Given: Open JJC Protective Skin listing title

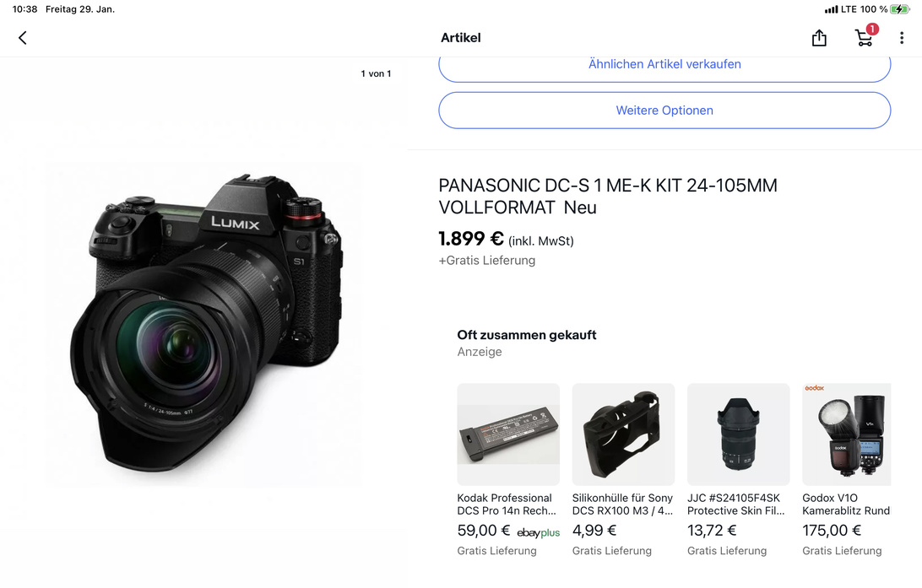Looking at the screenshot, I should point(735,504).
